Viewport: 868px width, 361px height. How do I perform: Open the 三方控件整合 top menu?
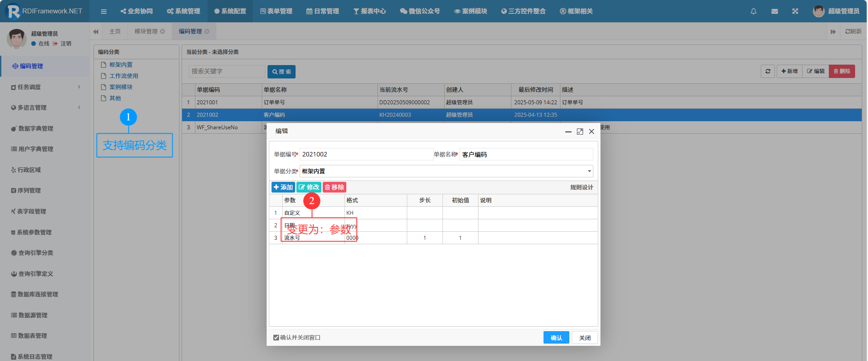tap(523, 11)
